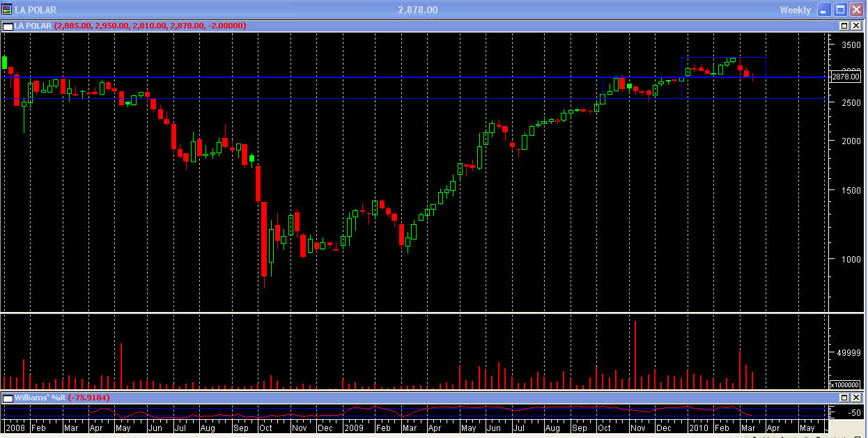Select the OHLC values in LA POLAR pane header
Image resolution: width=868 pixels, height=438 pixels.
point(149,26)
